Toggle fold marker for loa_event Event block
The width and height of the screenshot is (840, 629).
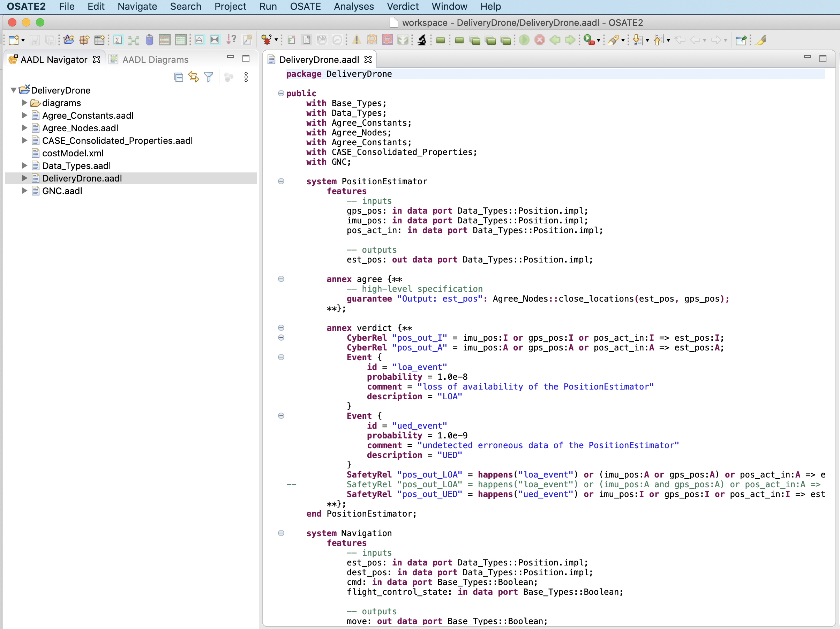[281, 357]
